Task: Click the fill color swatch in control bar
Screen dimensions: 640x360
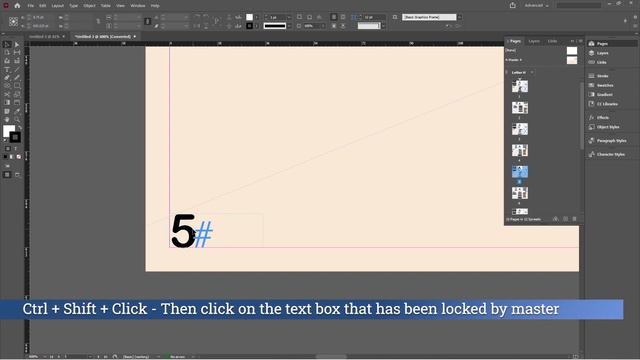Action: coord(249,17)
